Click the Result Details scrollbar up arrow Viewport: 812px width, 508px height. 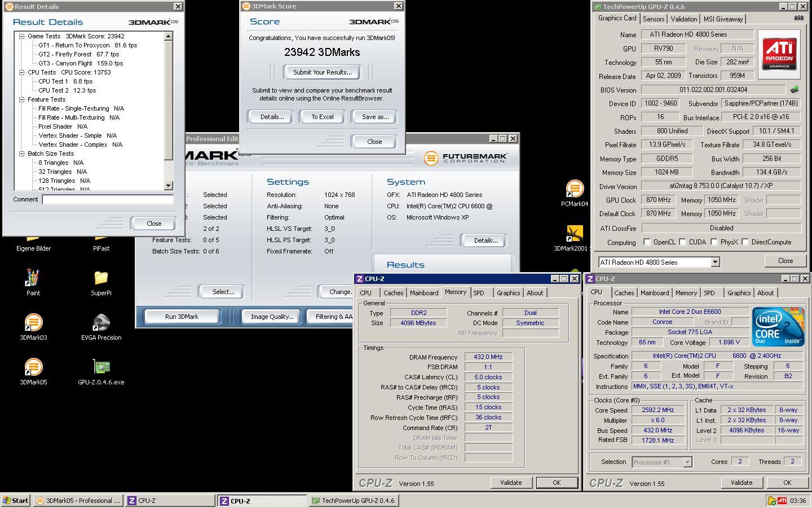pyautogui.click(x=168, y=36)
